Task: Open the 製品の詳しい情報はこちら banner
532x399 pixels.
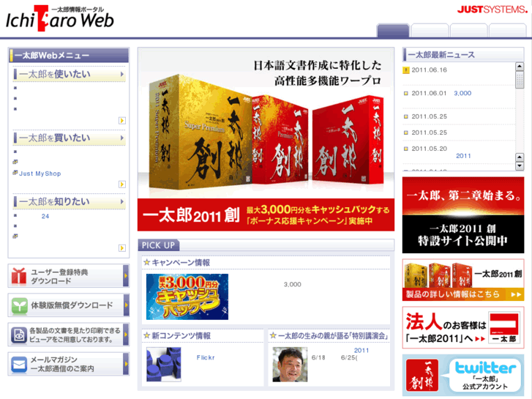Action: [463, 280]
